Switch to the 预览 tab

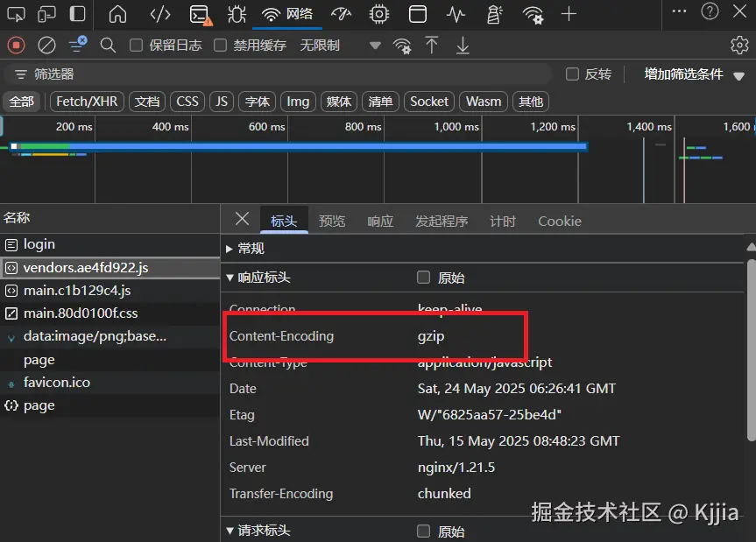coord(331,221)
